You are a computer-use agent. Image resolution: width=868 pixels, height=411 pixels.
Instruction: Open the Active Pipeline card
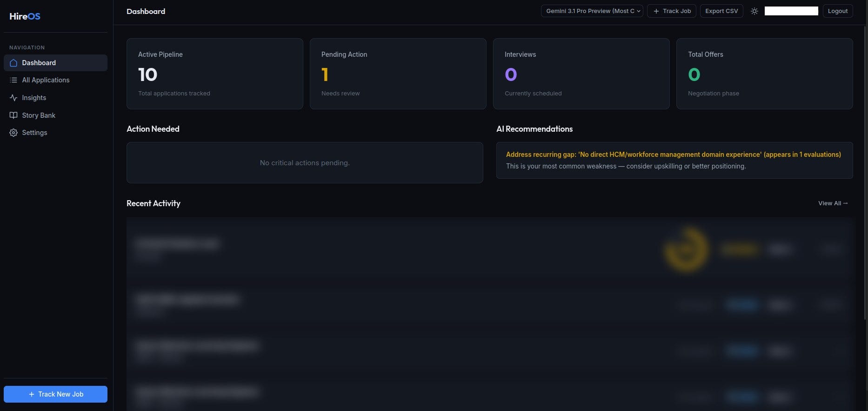pyautogui.click(x=215, y=74)
